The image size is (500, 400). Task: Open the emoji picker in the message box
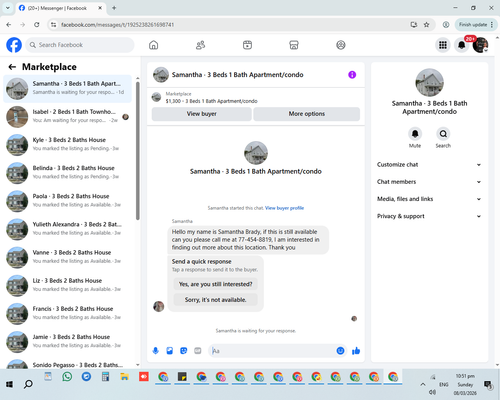(340, 351)
